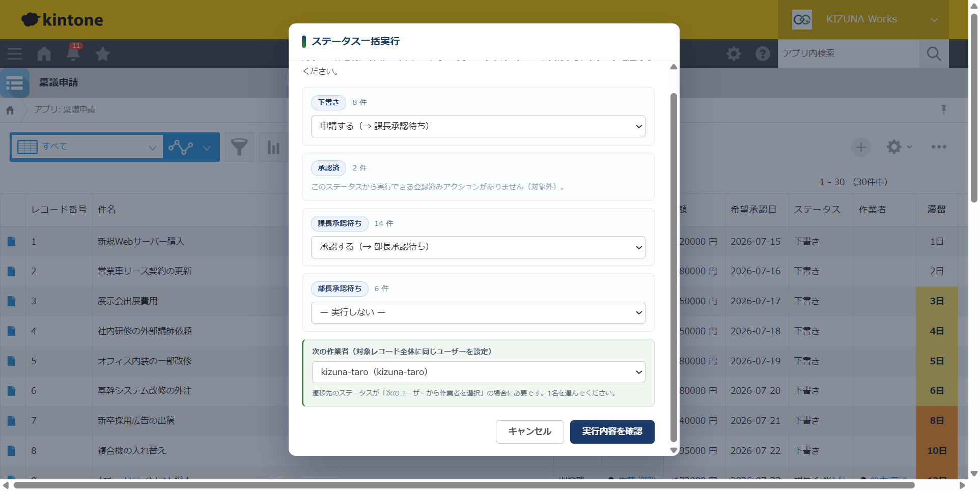Open record 2 detail icon

click(11, 271)
